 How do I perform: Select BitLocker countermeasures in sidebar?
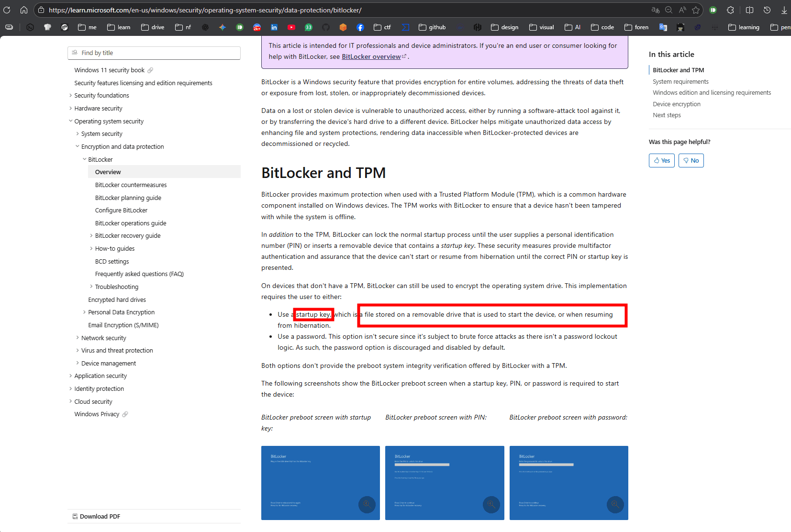[x=131, y=185]
